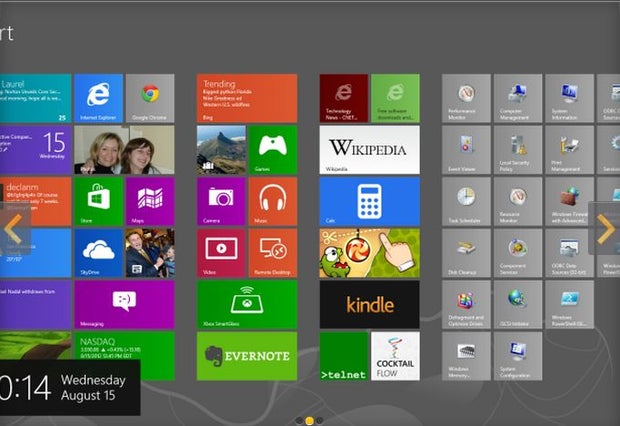Screen dimensions: 620x426
Task: Launch the SkyDrive tile
Action: [98, 253]
